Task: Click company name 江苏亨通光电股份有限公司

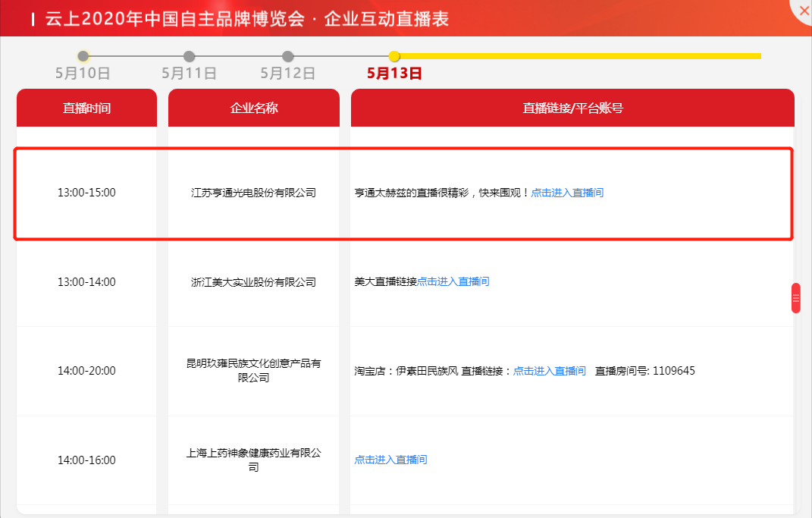Action: tap(254, 193)
